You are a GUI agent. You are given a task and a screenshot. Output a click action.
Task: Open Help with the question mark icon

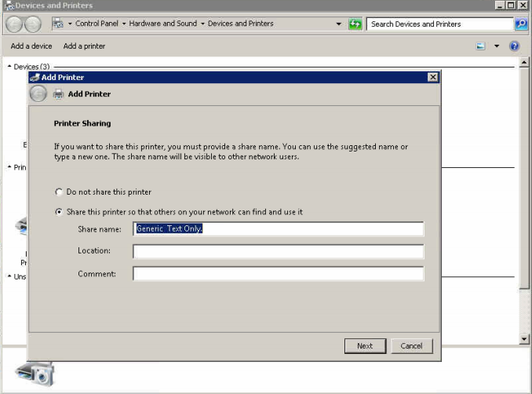click(515, 46)
